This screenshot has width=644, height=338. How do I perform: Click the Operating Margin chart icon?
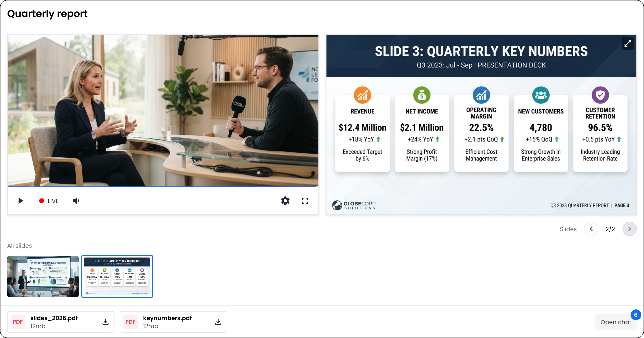coord(481,95)
